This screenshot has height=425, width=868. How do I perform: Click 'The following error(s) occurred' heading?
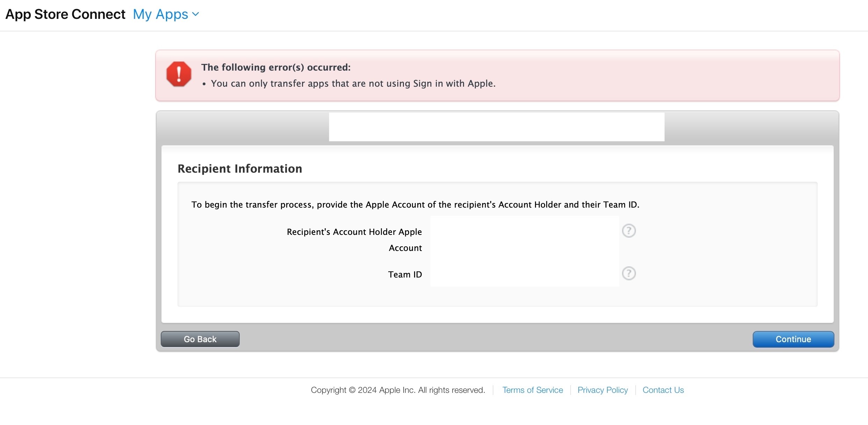click(x=276, y=67)
